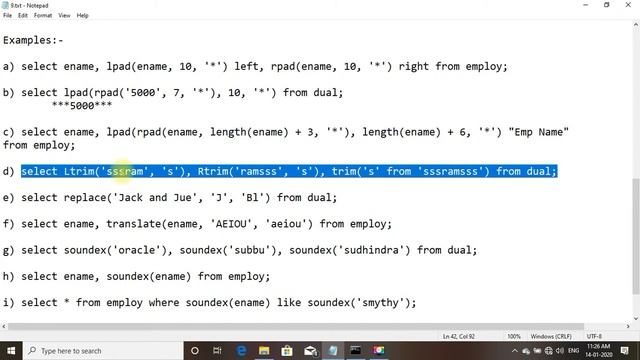Open the volume speaker tray icon
640x360 pixels.
tap(560, 351)
